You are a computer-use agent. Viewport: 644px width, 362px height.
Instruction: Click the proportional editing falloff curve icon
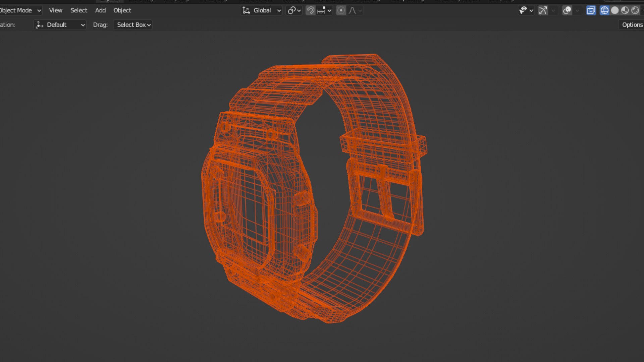click(352, 10)
